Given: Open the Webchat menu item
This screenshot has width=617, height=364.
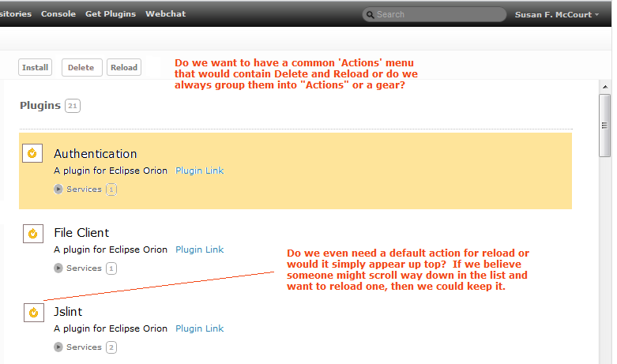Looking at the screenshot, I should (166, 13).
